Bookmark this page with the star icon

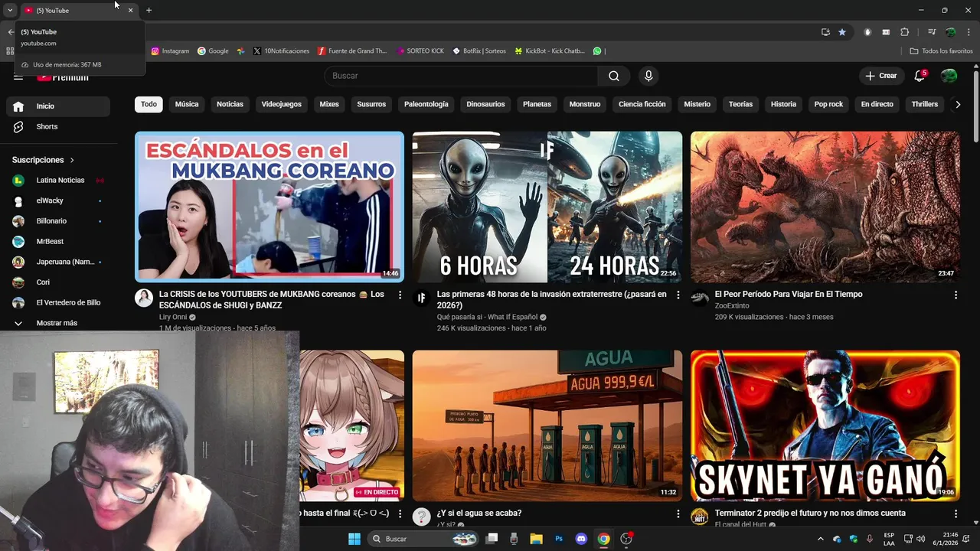[x=842, y=32]
